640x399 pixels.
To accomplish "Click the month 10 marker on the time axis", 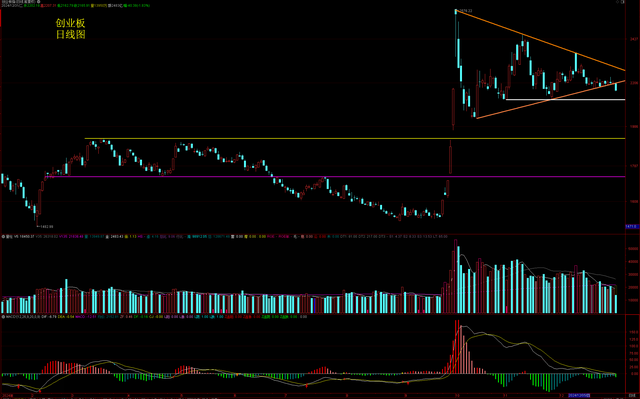I will [x=457, y=396].
